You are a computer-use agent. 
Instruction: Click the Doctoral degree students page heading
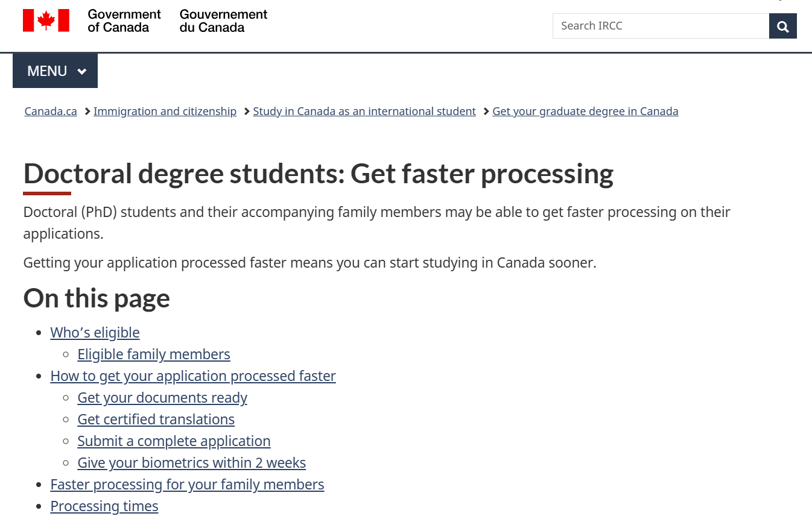pos(318,174)
